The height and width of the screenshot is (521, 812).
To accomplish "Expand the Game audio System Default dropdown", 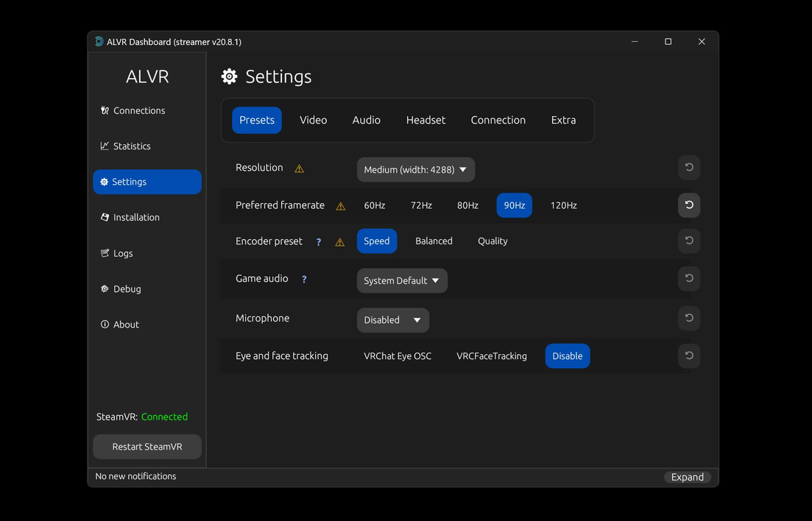I will coord(401,281).
